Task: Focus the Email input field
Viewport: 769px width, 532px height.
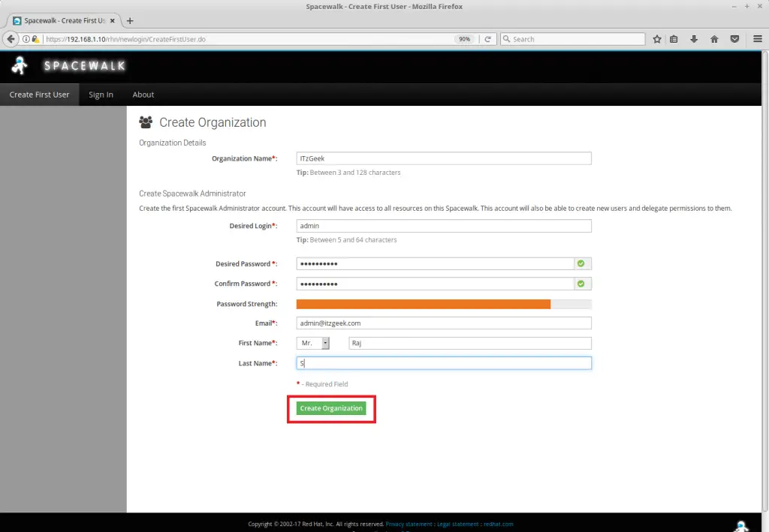Action: click(444, 323)
